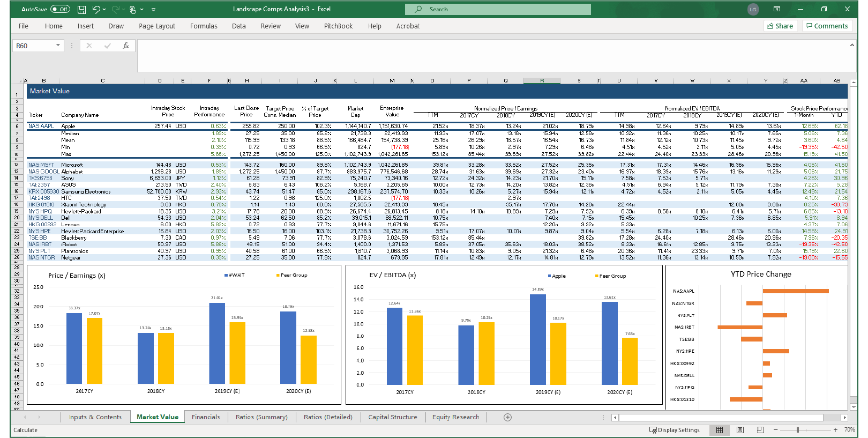868x438 pixels.
Task: Click the Cancel (X) formula icon
Action: [89, 46]
